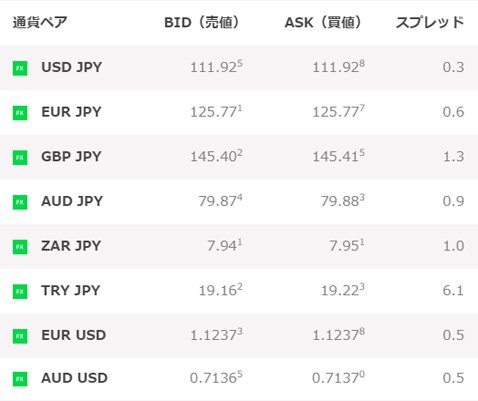The width and height of the screenshot is (478, 401).
Task: Open the USD JPY currency pair
Action: coord(72,67)
